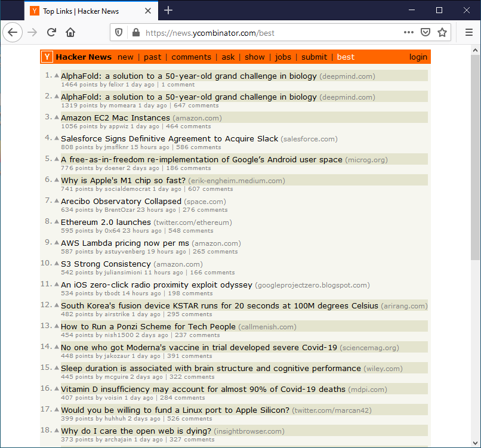
Task: Open 327 comments on open web story
Action: click(x=192, y=440)
